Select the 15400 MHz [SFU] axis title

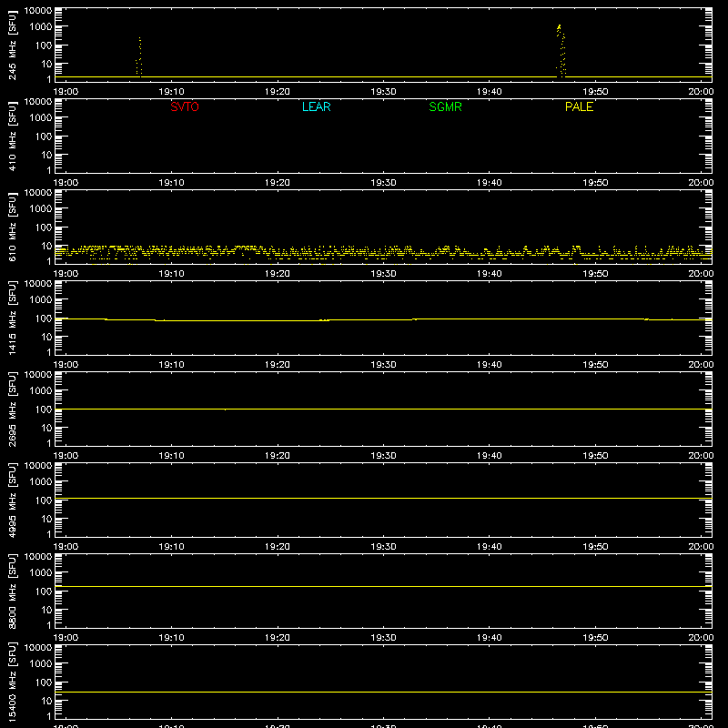[13, 682]
